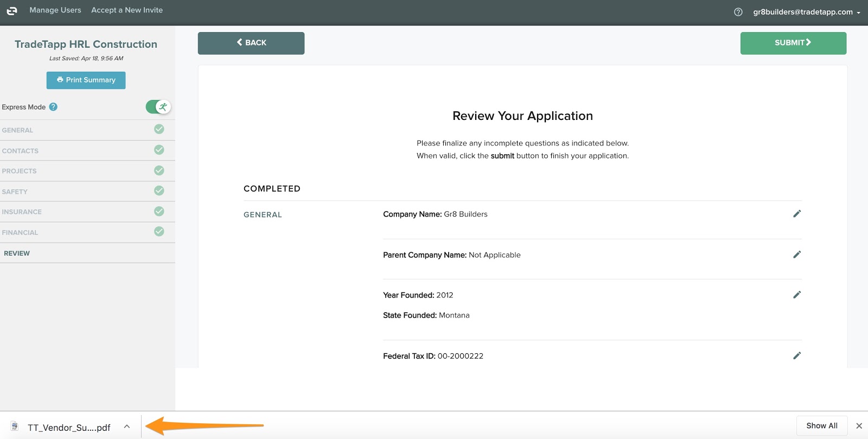868x439 pixels.
Task: Click Express Mode help info icon
Action: click(53, 107)
